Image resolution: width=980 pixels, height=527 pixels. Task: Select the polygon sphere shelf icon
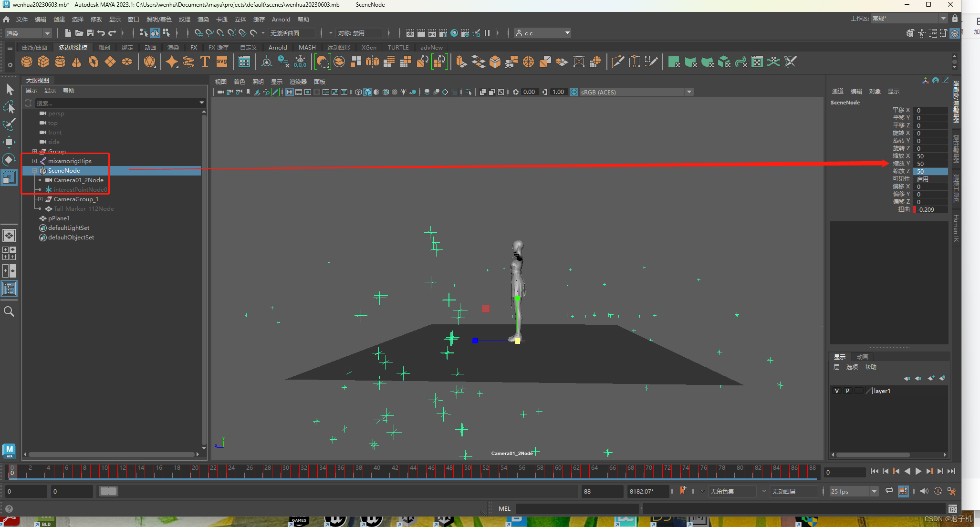tap(27, 62)
